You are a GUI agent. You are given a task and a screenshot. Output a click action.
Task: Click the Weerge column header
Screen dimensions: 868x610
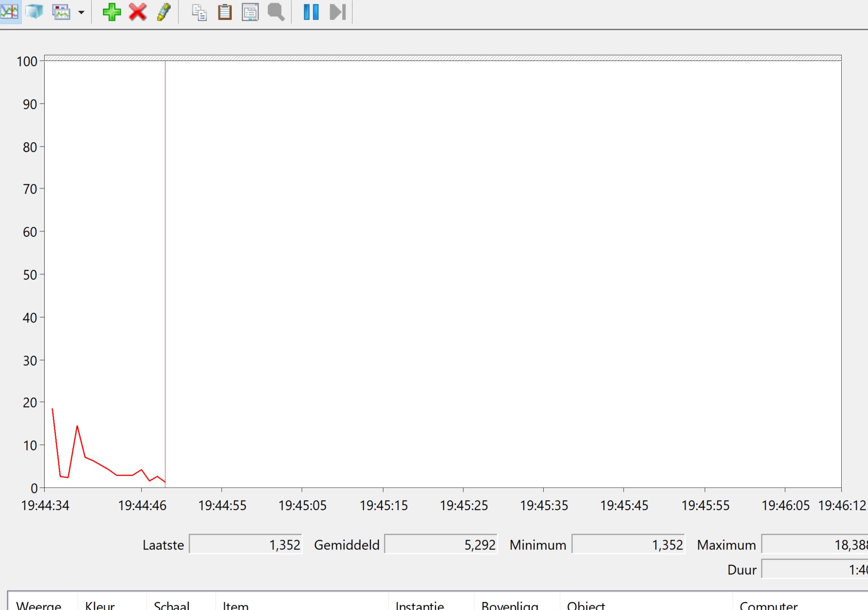39,605
